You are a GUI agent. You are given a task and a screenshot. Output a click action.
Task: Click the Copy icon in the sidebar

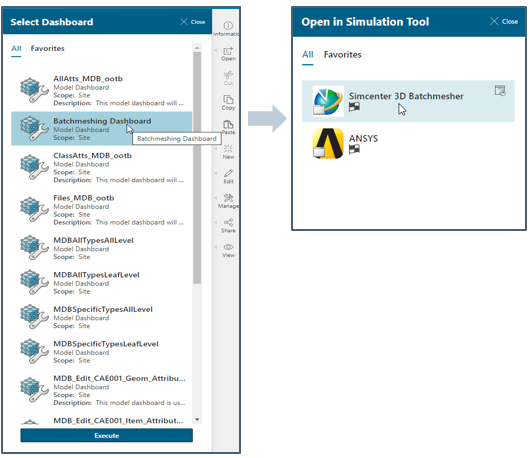click(x=228, y=99)
